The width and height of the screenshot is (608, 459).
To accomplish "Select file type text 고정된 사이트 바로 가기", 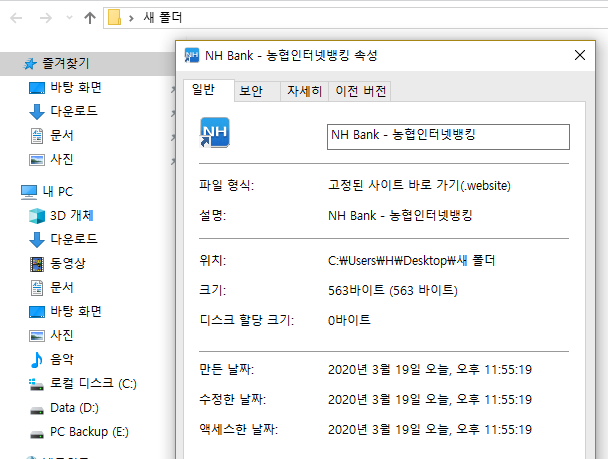I will 419,185.
